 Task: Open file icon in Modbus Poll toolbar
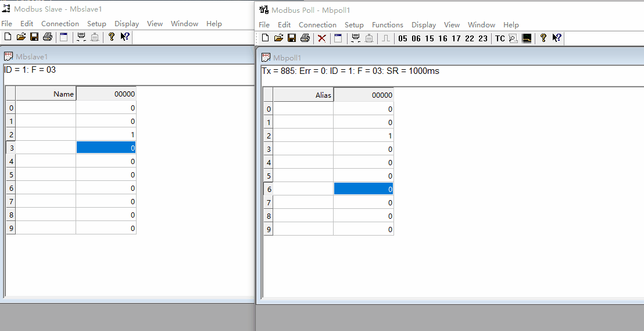coord(278,38)
